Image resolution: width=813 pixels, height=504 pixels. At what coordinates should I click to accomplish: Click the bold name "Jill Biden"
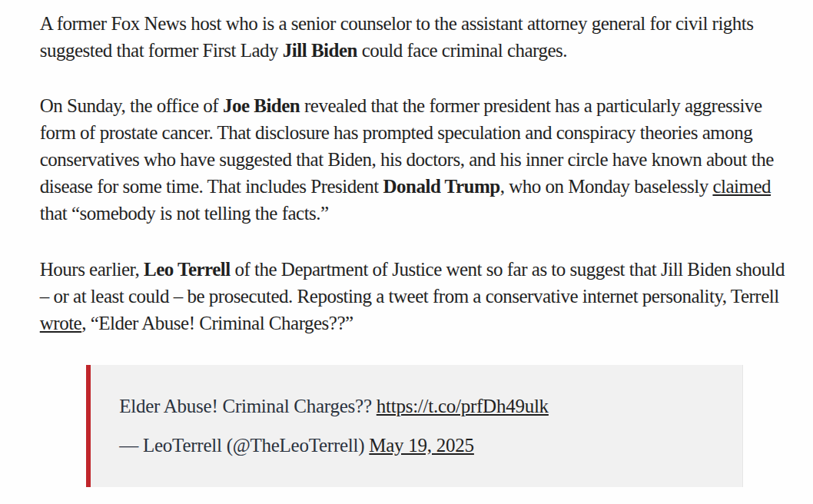click(x=320, y=51)
